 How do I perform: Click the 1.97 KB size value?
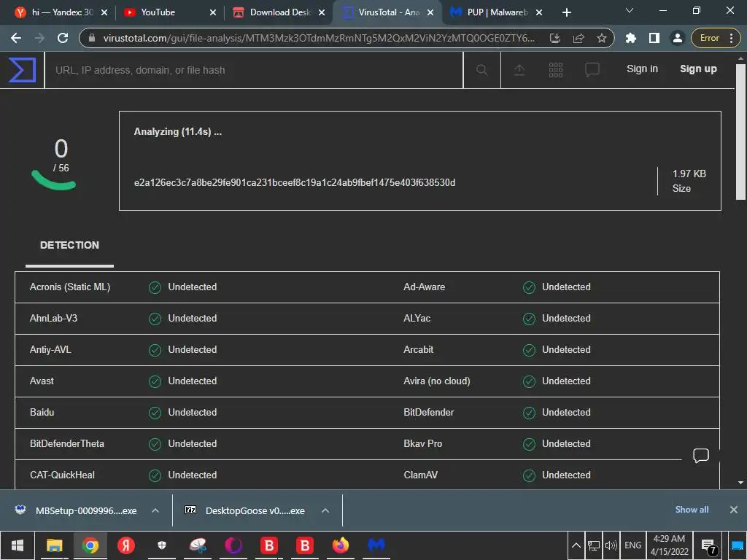[x=689, y=174]
